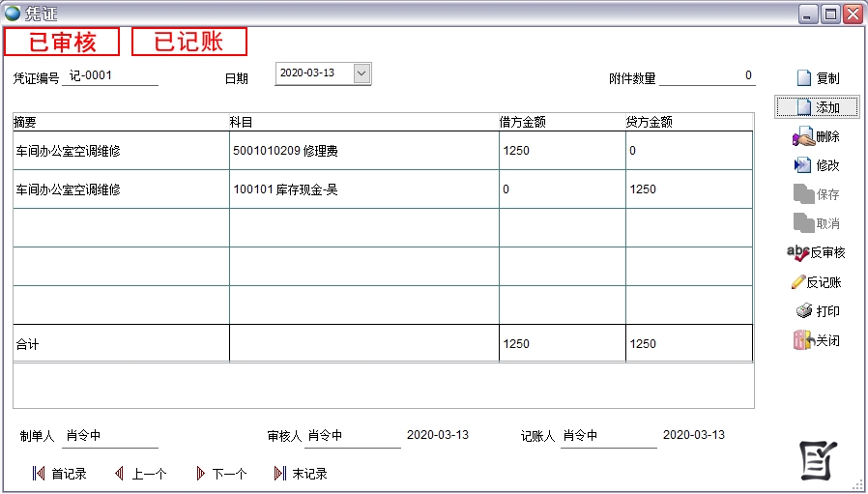Image resolution: width=868 pixels, height=494 pixels.
Task: Click the 复制 (Copy) voucher icon
Action: click(x=804, y=78)
